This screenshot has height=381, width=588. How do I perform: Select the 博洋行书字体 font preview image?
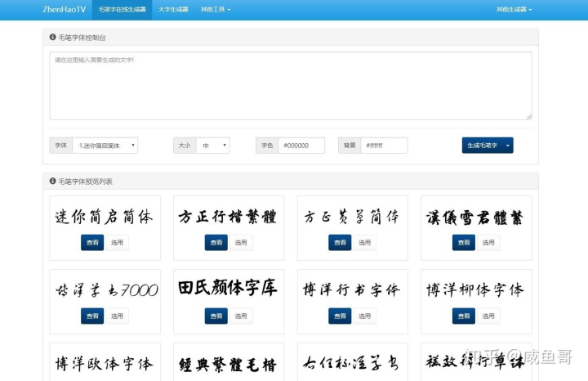tap(352, 289)
